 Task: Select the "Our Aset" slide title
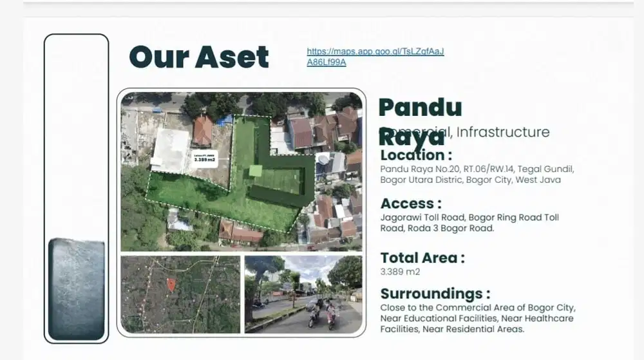199,57
